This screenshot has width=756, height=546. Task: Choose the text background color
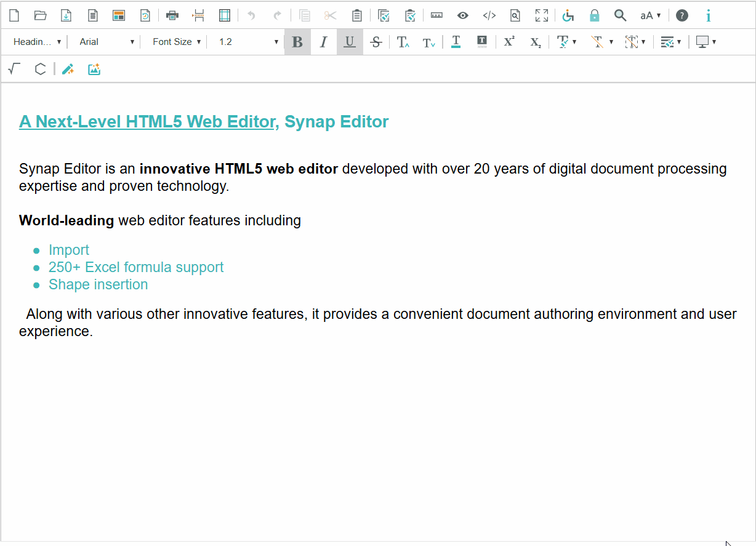482,42
